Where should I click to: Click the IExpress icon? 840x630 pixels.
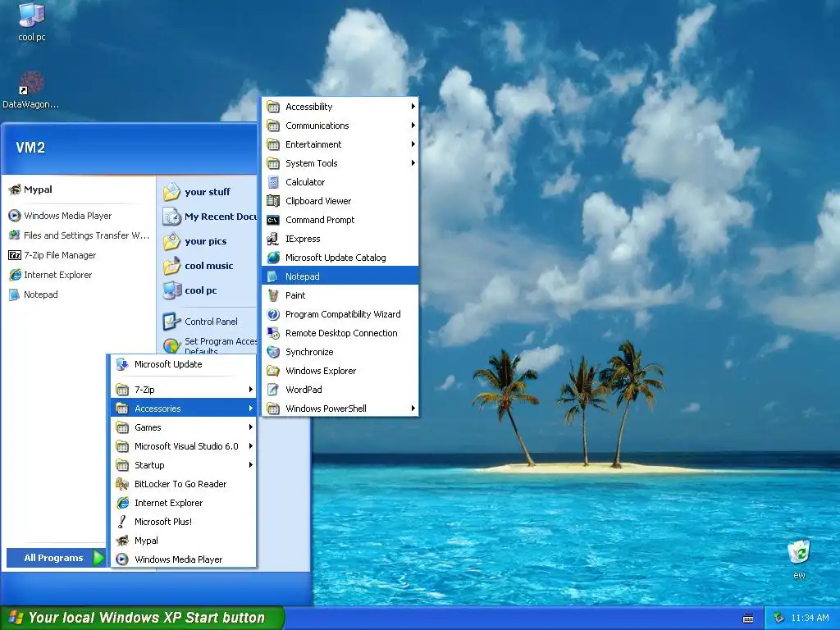[273, 239]
